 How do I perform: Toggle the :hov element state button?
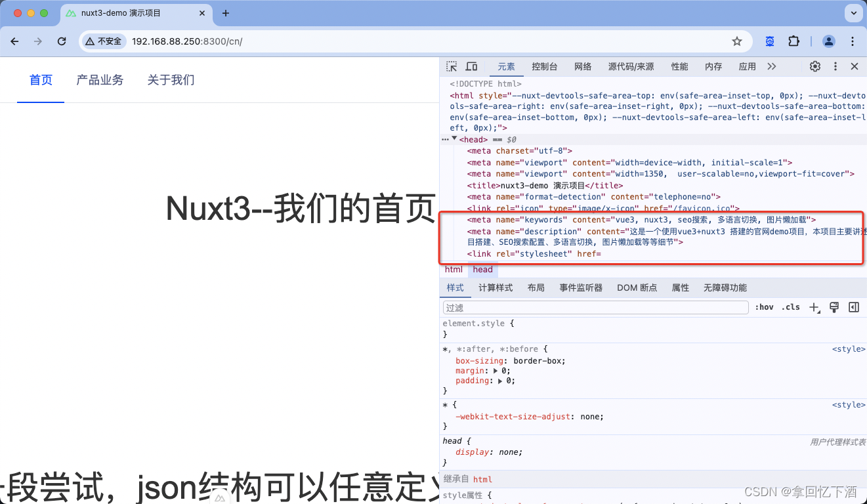click(x=765, y=307)
